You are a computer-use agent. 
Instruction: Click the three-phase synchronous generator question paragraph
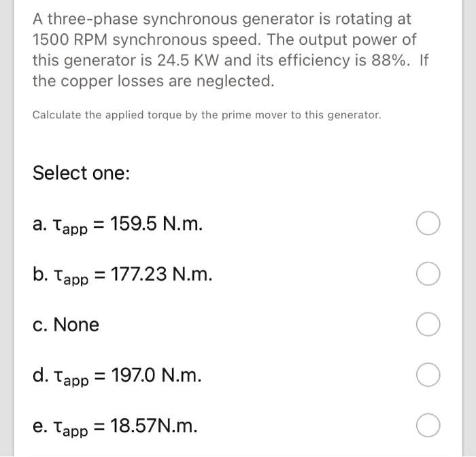pos(230,50)
